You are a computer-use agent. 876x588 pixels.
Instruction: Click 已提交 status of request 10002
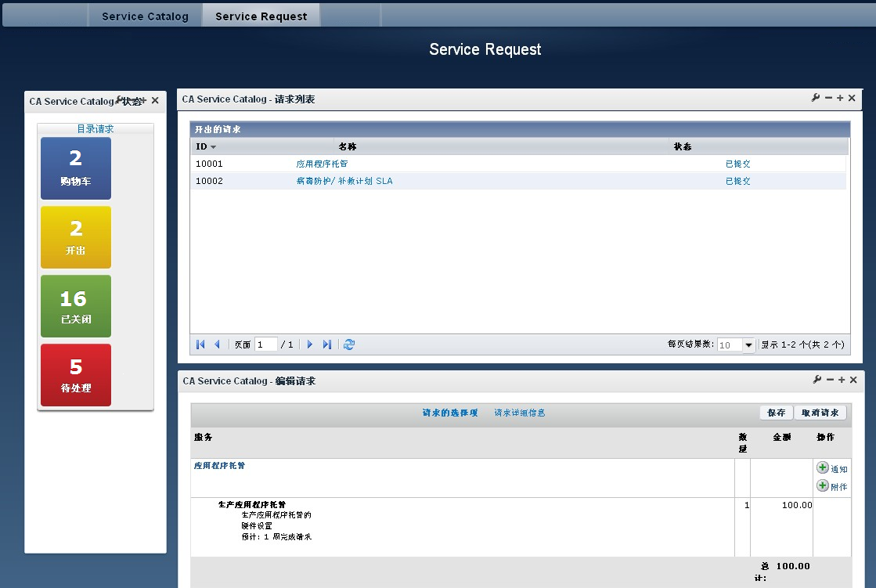(x=738, y=181)
